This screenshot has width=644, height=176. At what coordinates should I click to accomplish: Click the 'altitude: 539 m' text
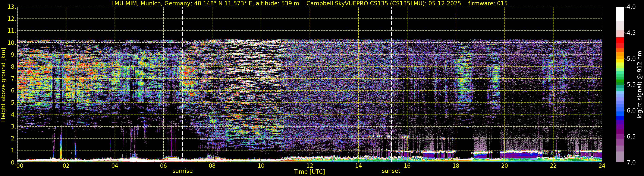pos(277,3)
